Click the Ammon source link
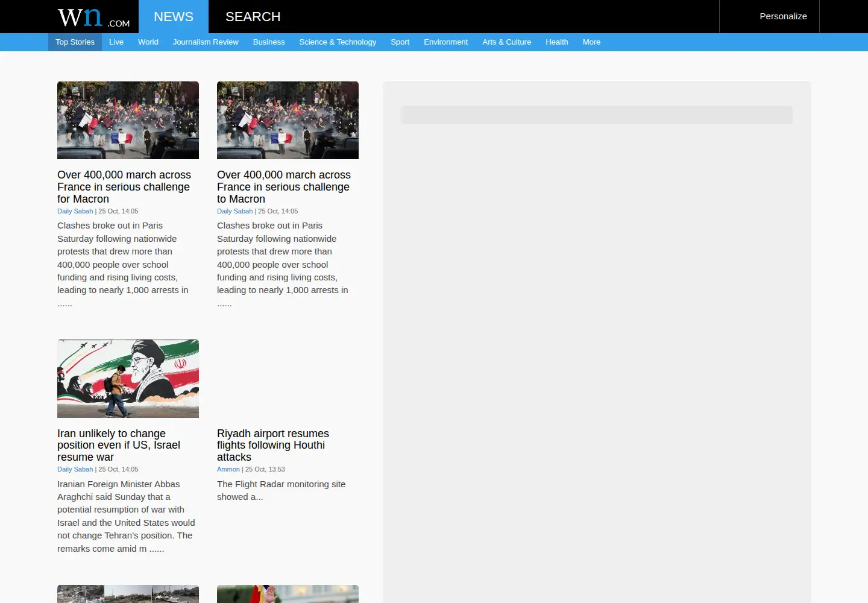 228,469
